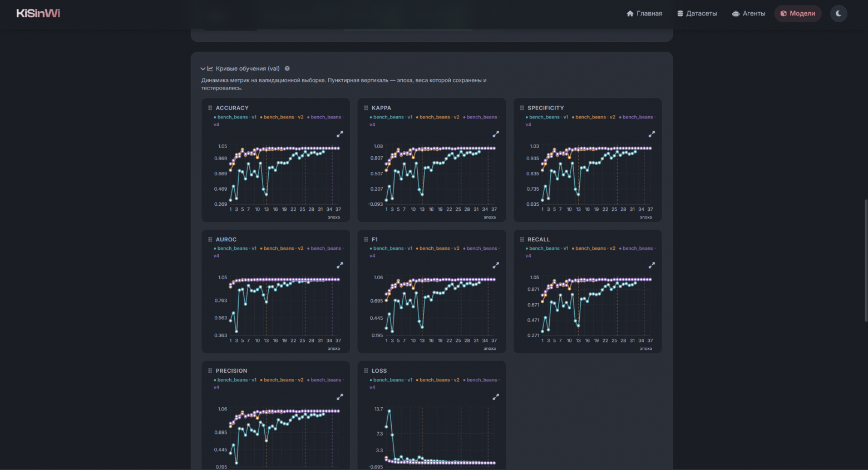
Task: Expand the RECALL chart to fullscreen
Action: pyautogui.click(x=652, y=265)
